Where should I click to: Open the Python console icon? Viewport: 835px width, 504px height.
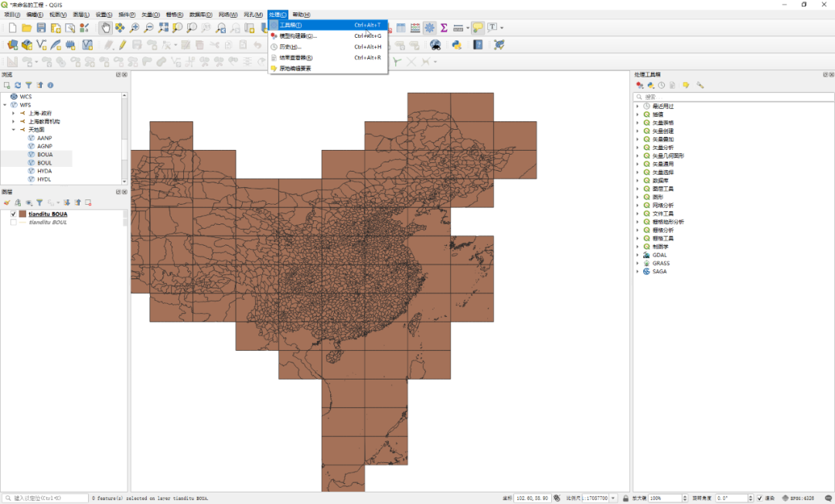point(456,45)
